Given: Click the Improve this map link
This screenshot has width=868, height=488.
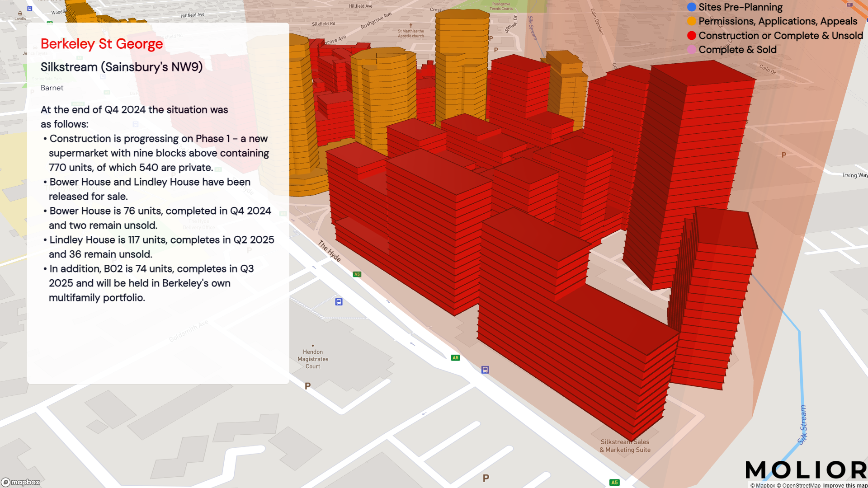Looking at the screenshot, I should tap(845, 485).
